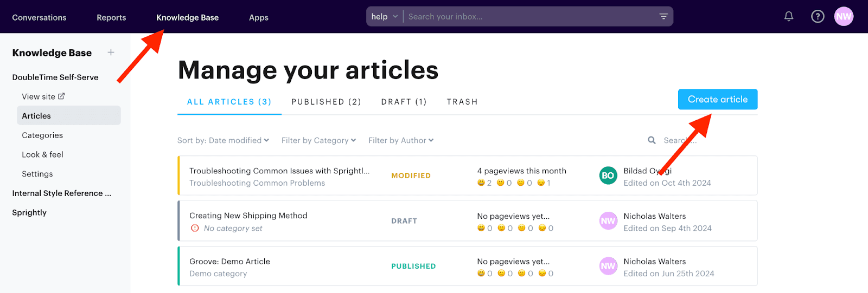Click the DRAFT status label on article row
This screenshot has height=293, width=868.
[x=404, y=221]
